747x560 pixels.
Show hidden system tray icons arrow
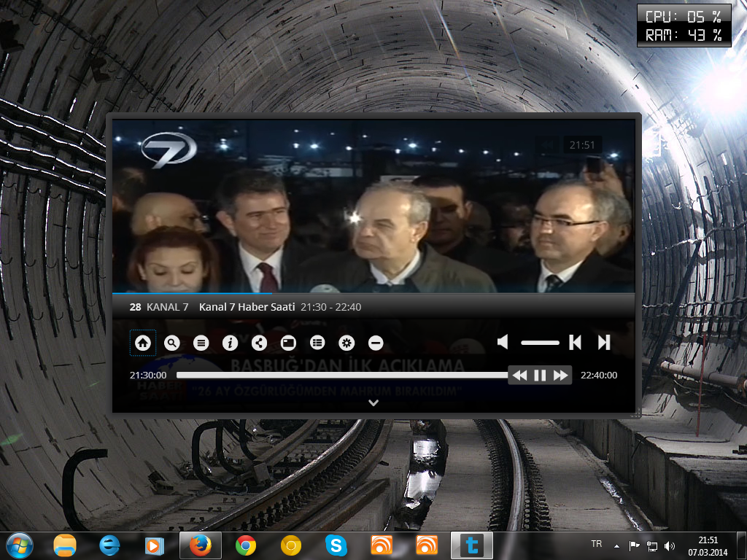click(x=616, y=545)
